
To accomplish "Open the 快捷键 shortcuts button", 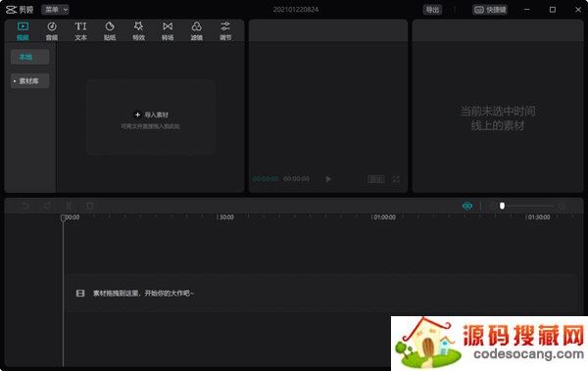I will coord(490,10).
